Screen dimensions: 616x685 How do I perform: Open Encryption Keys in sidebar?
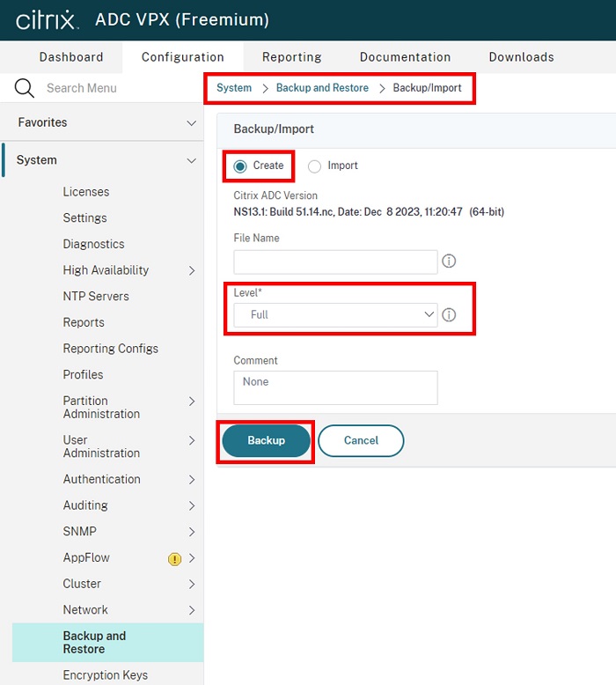pyautogui.click(x=106, y=675)
